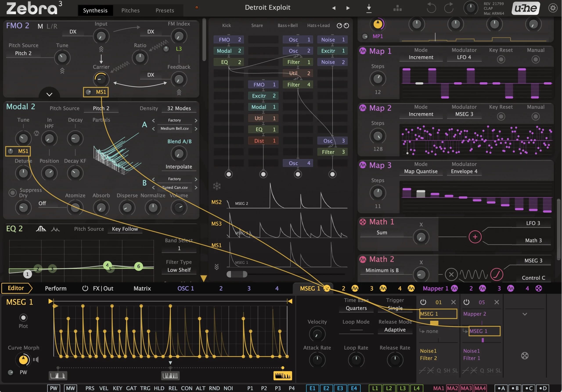Click the Map 3 modulator icon
This screenshot has width=562, height=392.
[363, 165]
